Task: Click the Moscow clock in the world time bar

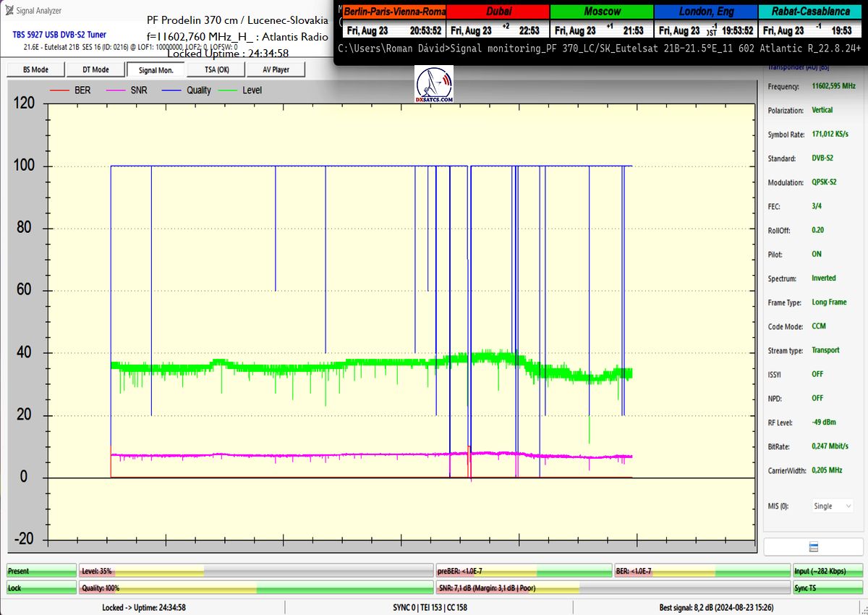Action: click(602, 21)
